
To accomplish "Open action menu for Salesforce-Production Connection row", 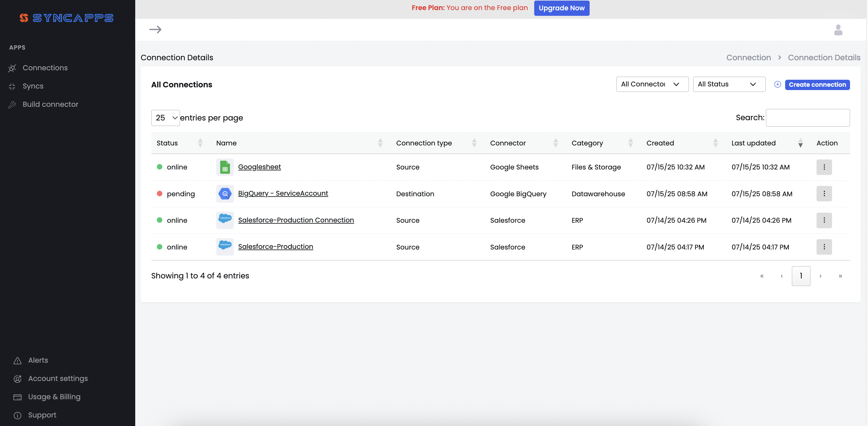I will [x=824, y=220].
